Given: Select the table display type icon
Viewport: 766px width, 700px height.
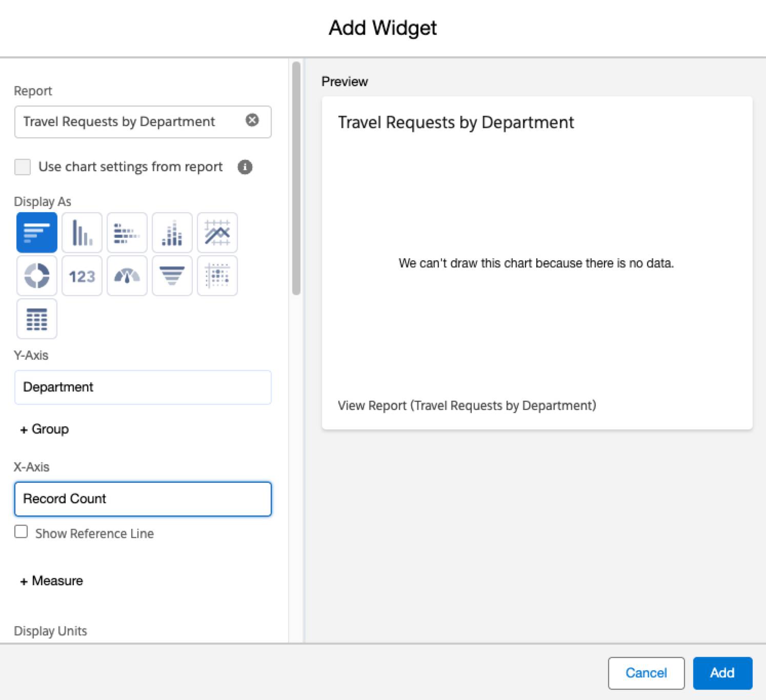Looking at the screenshot, I should pyautogui.click(x=36, y=319).
